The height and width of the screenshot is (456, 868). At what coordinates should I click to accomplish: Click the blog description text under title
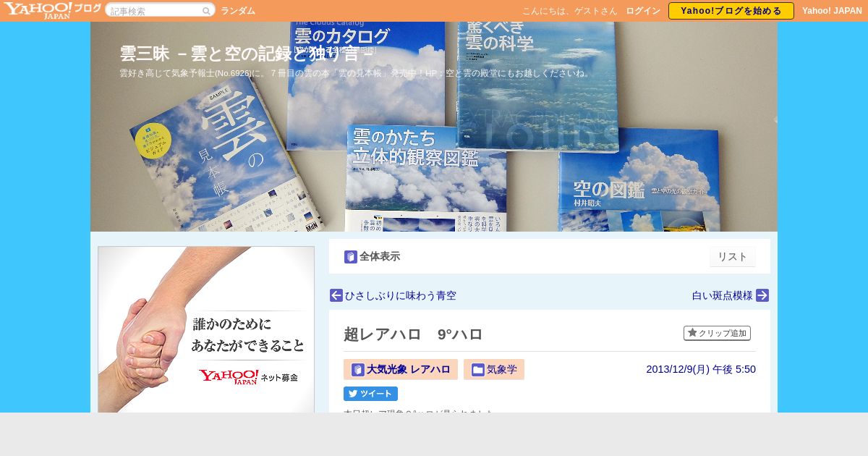coord(357,73)
